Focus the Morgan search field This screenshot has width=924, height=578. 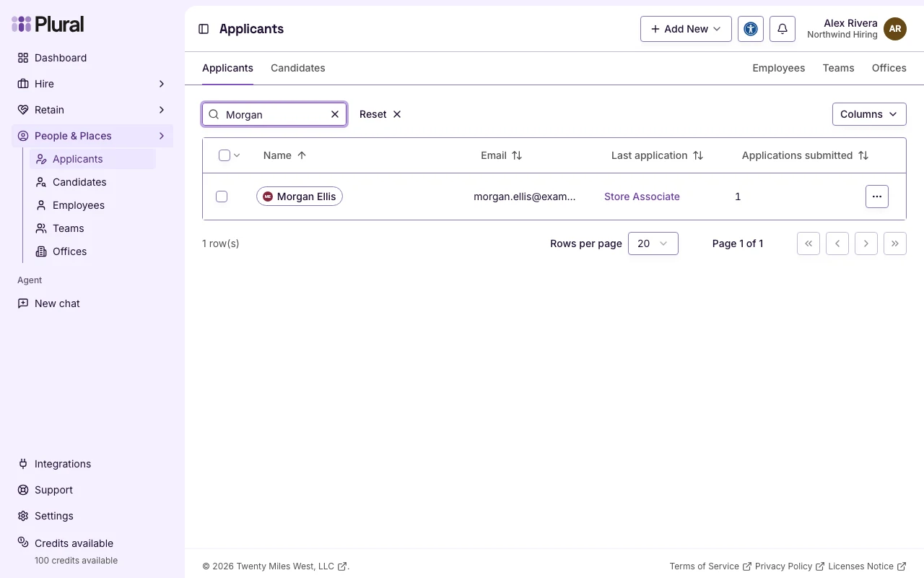(x=274, y=114)
